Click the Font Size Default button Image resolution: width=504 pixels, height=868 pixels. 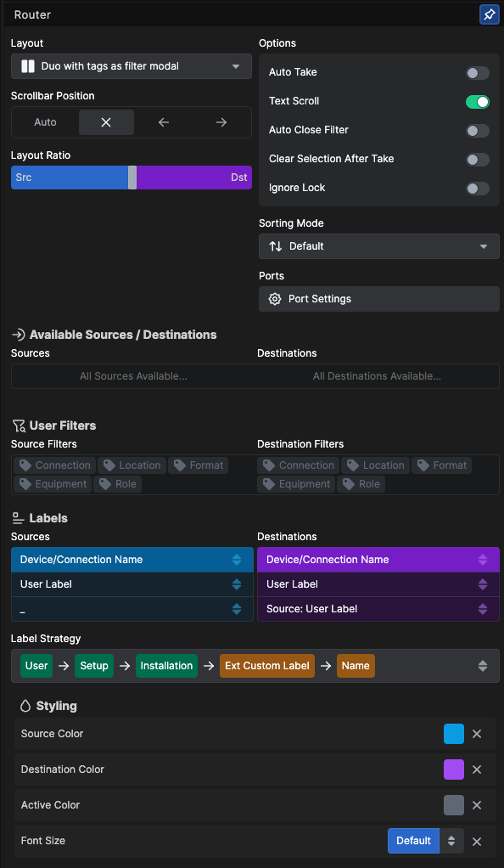point(413,841)
